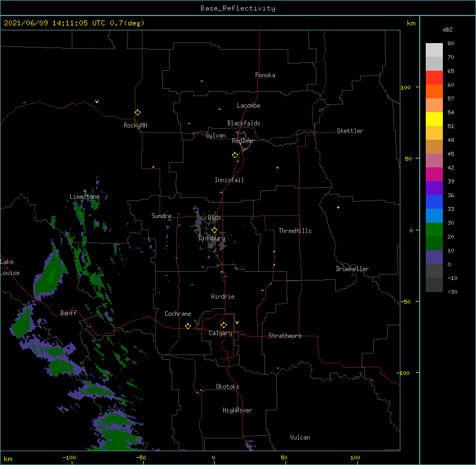Click the Blackfalds label
Image resolution: width=476 pixels, height=465 pixels.
pos(244,123)
